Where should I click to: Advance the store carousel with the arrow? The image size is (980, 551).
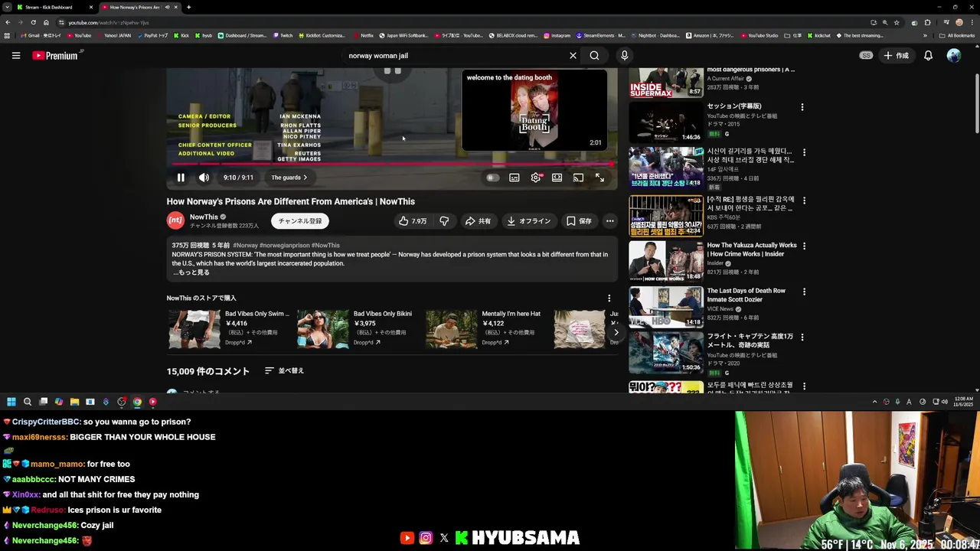[x=616, y=332]
